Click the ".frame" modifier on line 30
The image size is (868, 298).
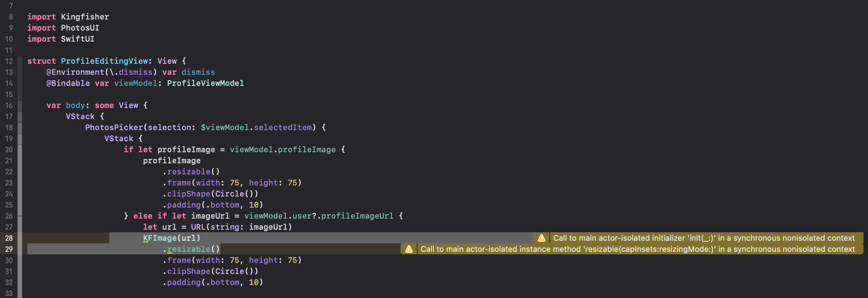click(177, 260)
